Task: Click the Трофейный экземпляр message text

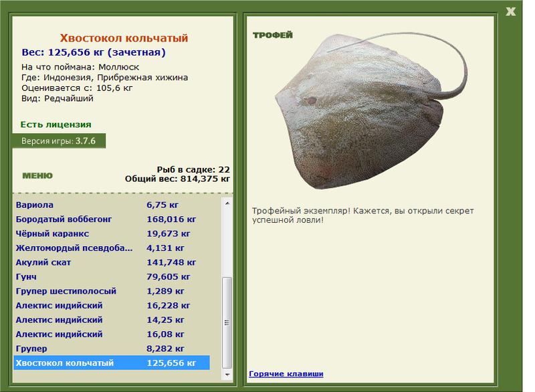Action: [362, 215]
